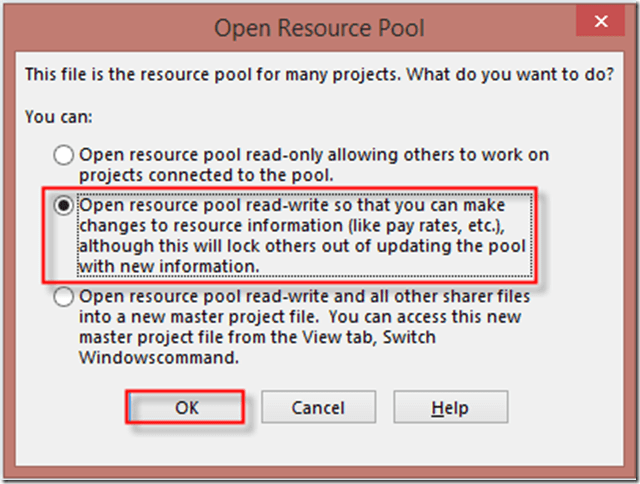Select the new master project file radio button
Screen dimensions: 640x484
point(65,296)
